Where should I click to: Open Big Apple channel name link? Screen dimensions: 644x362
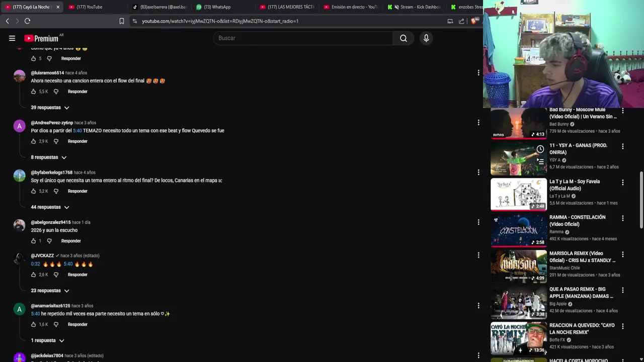[558, 304]
